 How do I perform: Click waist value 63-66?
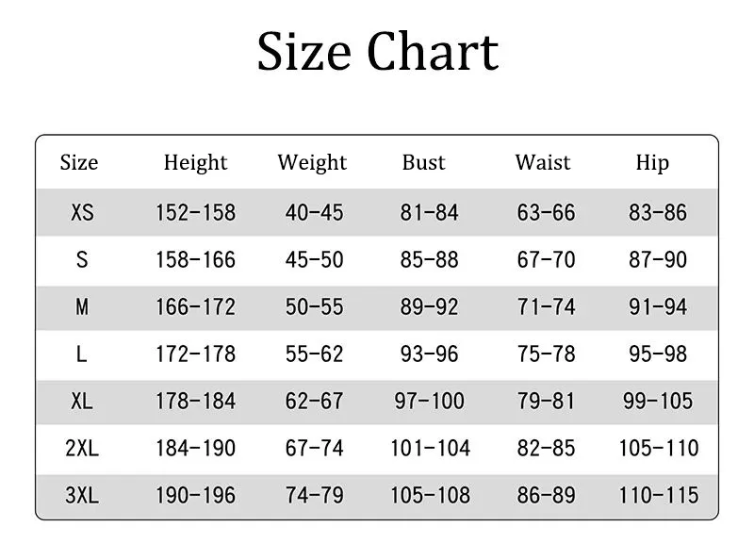click(x=546, y=213)
